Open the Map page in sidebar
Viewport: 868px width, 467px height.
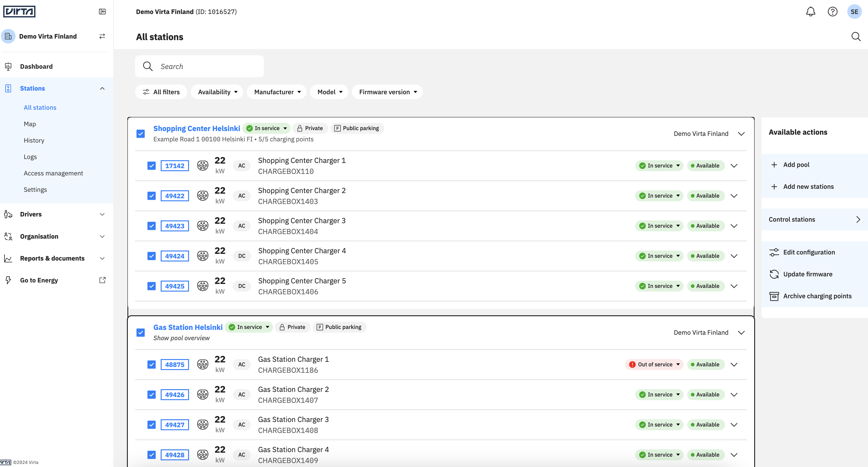[x=30, y=124]
